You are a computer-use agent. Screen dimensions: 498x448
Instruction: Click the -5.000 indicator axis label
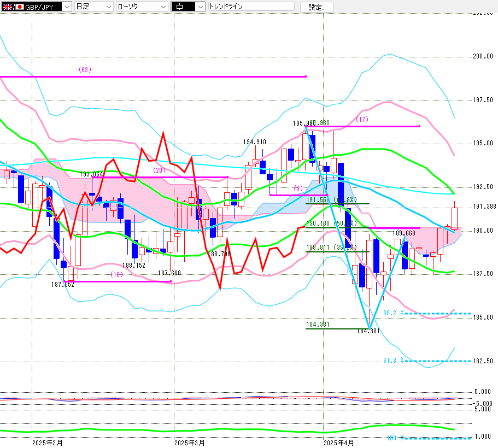pyautogui.click(x=483, y=404)
